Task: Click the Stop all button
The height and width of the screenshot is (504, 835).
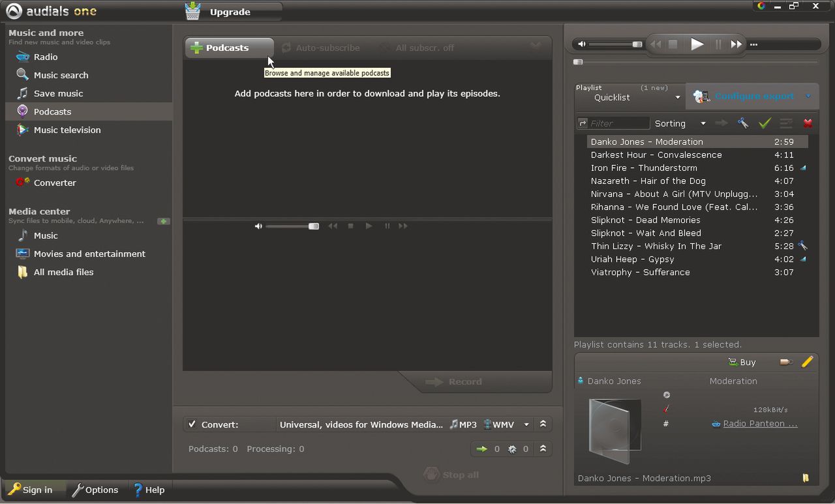Action: (x=451, y=475)
